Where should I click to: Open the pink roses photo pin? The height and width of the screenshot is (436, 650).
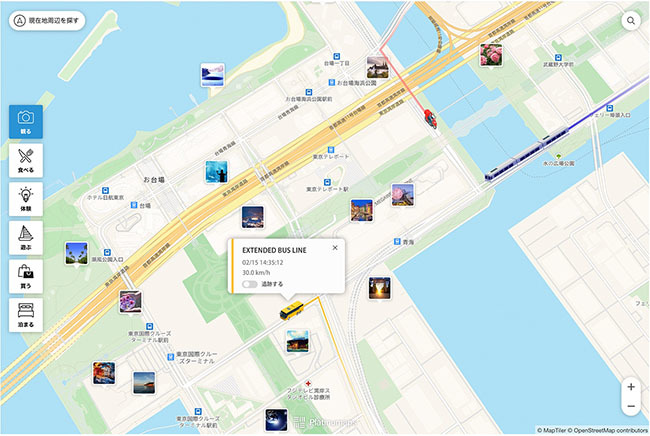(x=491, y=55)
